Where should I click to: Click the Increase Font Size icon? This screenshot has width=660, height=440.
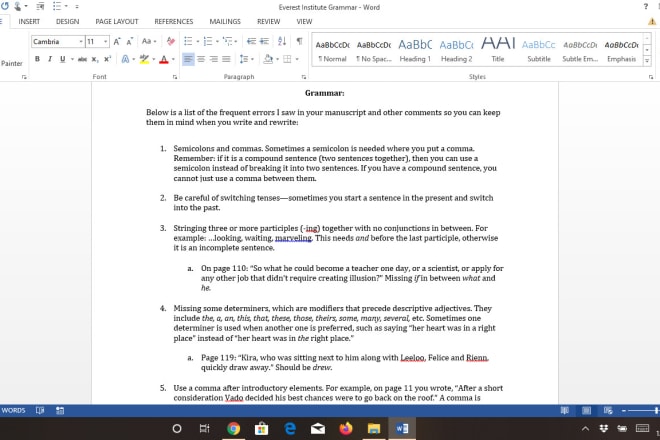(117, 42)
